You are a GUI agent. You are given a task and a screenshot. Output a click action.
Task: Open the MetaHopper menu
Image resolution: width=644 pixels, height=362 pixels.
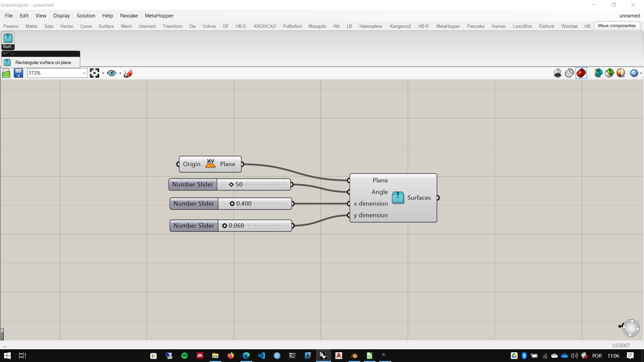[x=159, y=16]
